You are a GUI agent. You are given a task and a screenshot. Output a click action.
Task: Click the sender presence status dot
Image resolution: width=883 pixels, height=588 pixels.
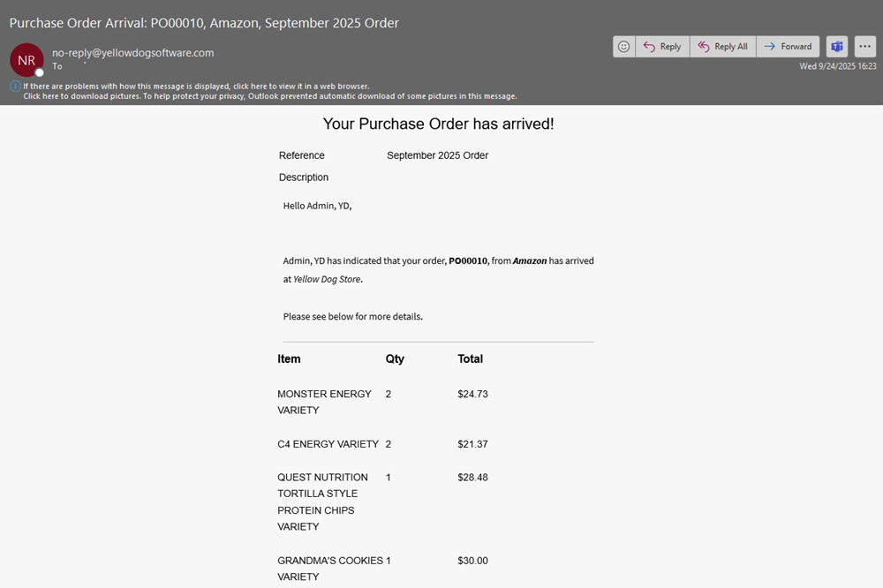pyautogui.click(x=39, y=72)
